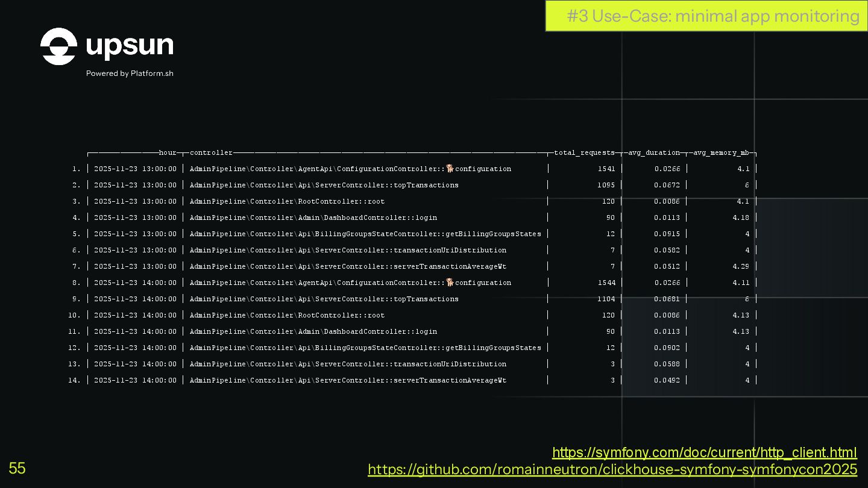Click row 1 hour '2025-11-23 13:00:00'
This screenshot has height=488, width=868.
136,169
